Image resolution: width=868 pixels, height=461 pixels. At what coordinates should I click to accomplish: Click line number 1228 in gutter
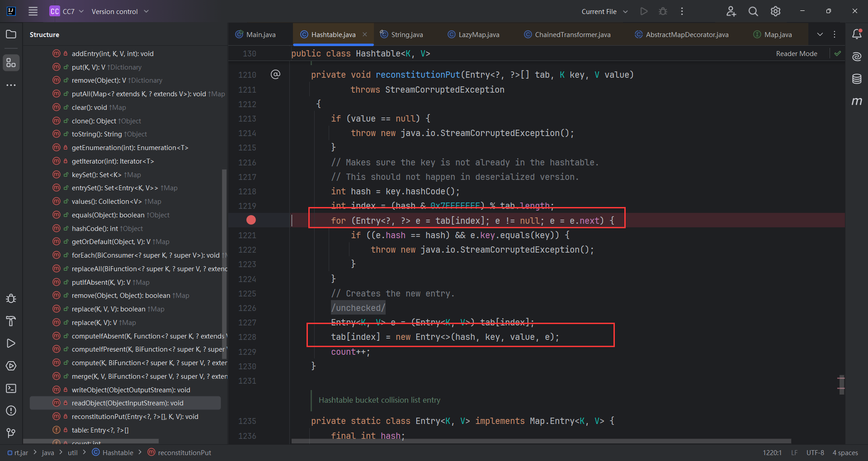[x=247, y=337]
